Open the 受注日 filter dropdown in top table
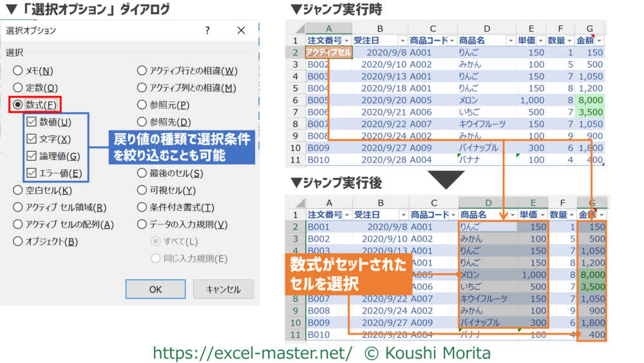 click(402, 40)
